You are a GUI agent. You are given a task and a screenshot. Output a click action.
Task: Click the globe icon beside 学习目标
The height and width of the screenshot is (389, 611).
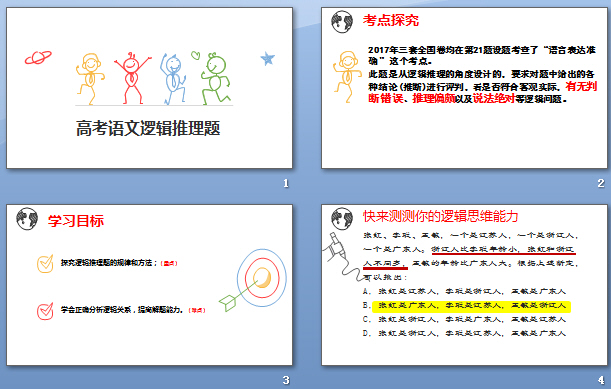27,219
